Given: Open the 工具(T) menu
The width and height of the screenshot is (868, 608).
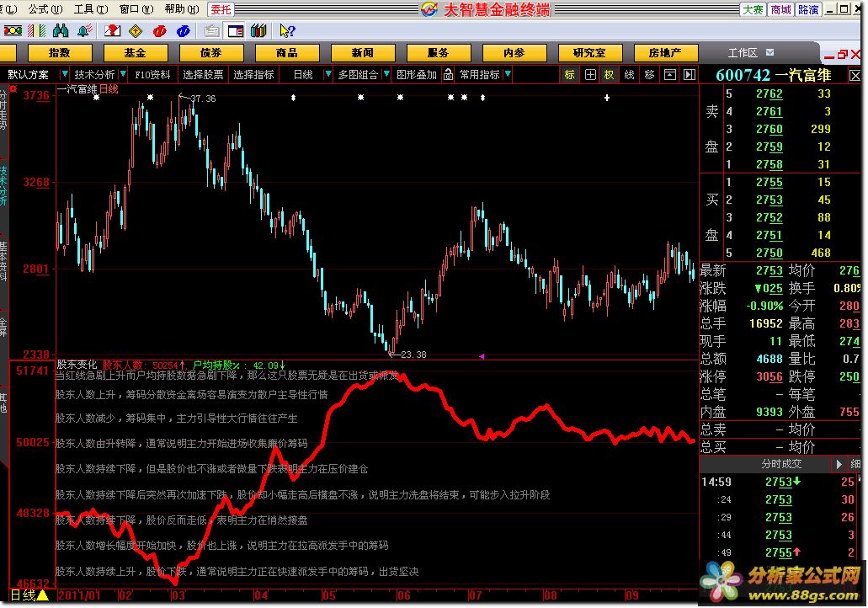Looking at the screenshot, I should click(91, 9).
